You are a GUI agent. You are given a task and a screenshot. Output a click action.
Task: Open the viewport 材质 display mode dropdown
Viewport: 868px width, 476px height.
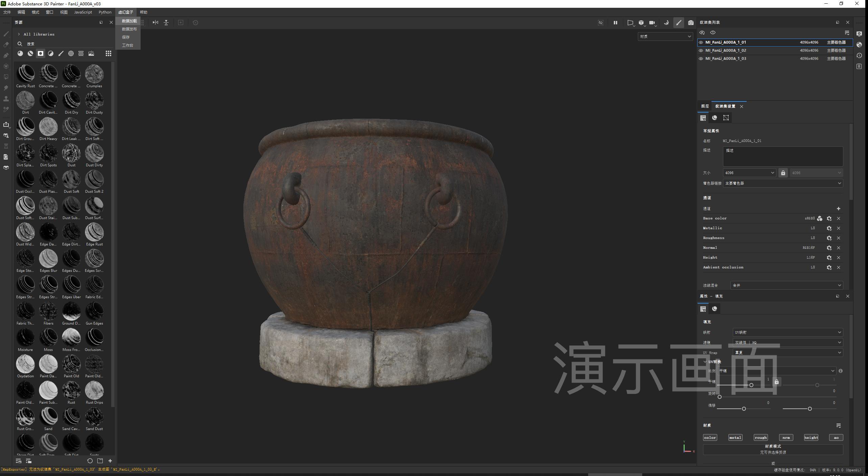(x=665, y=37)
